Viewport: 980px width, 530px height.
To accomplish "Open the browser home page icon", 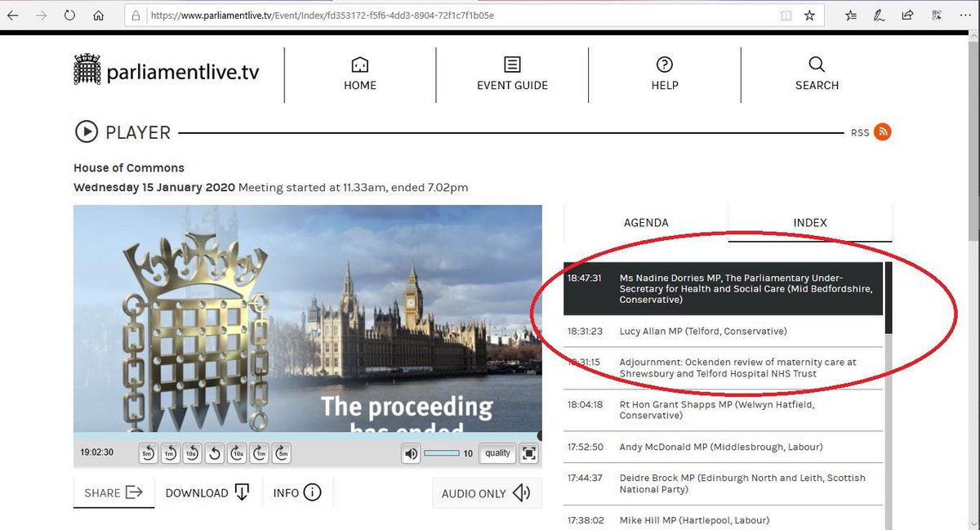I will tap(98, 15).
